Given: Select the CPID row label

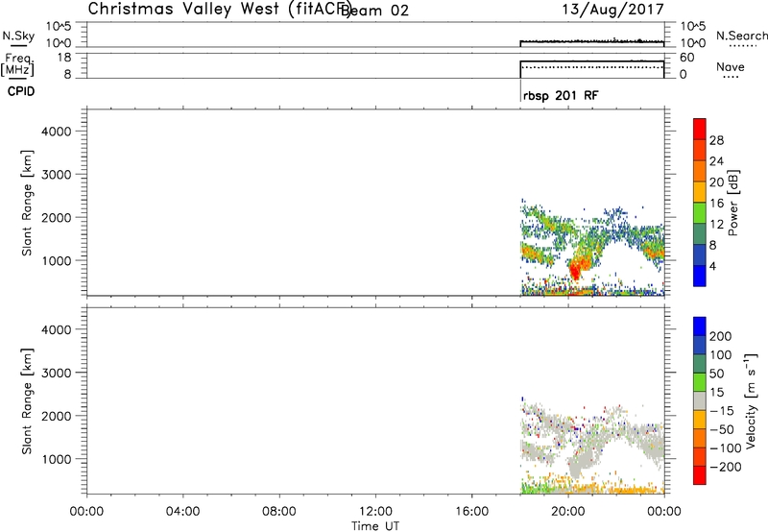Looking at the screenshot, I should pyautogui.click(x=21, y=91).
